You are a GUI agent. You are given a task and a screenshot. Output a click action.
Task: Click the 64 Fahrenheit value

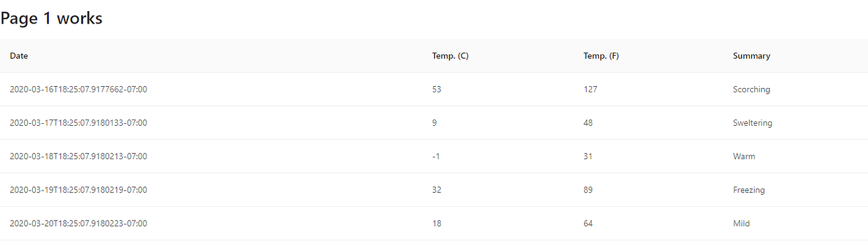(x=588, y=223)
